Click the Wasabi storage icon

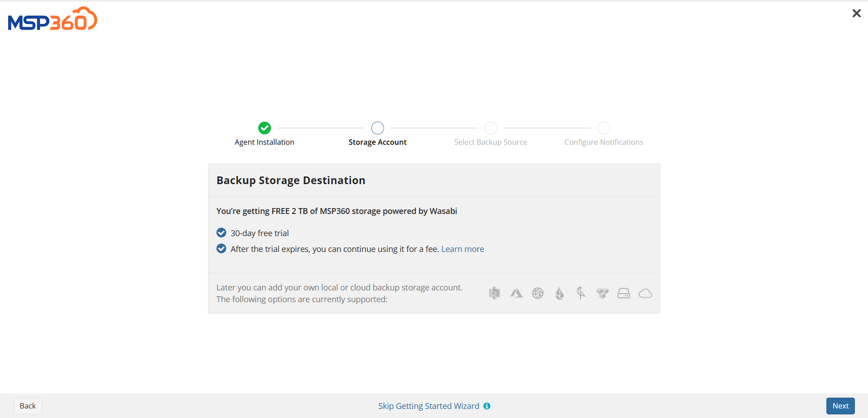(538, 293)
